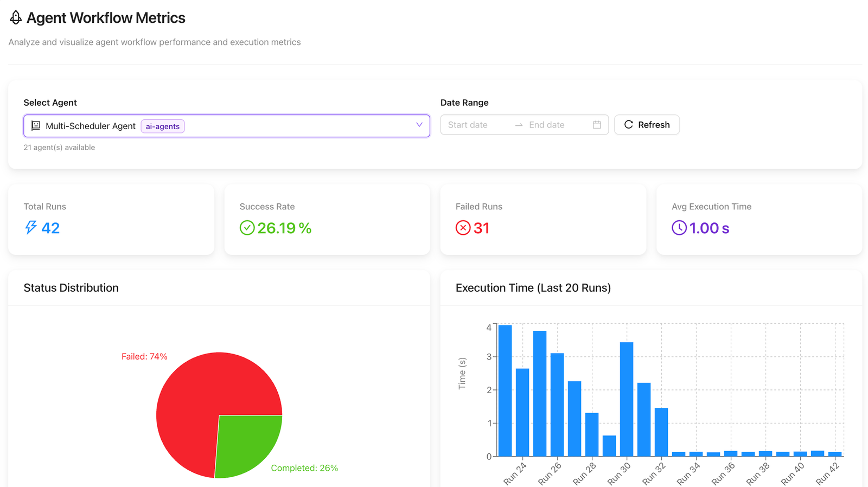Click the red X Failed Runs icon
868x487 pixels.
463,228
